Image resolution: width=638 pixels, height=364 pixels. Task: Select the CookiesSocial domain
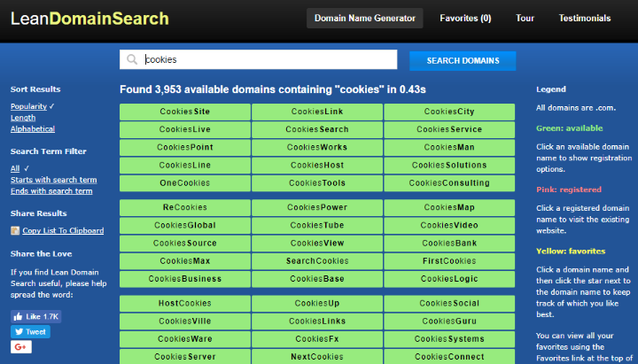[x=449, y=304]
